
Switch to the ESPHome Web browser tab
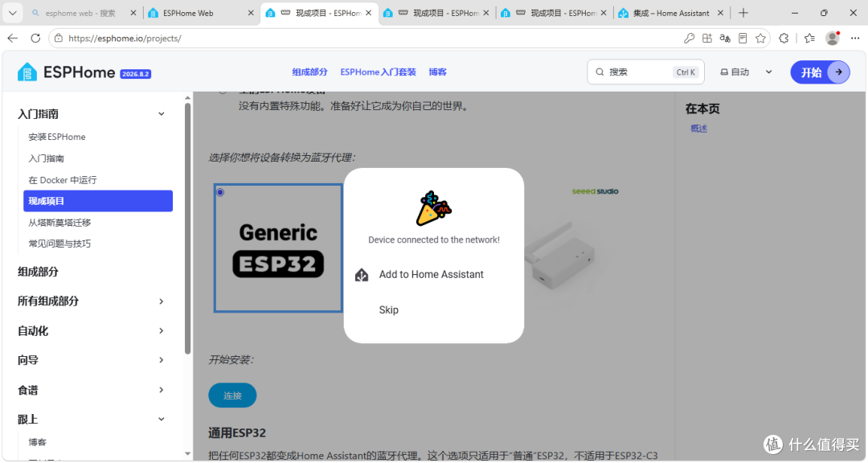(x=202, y=13)
